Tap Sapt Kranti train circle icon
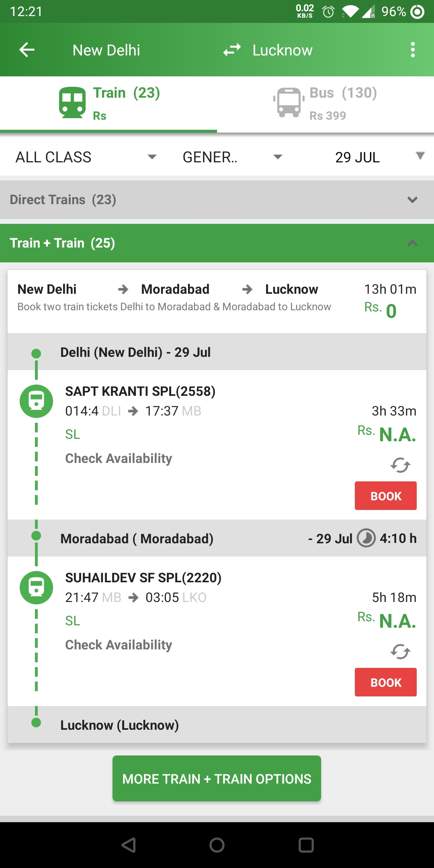 [36, 401]
